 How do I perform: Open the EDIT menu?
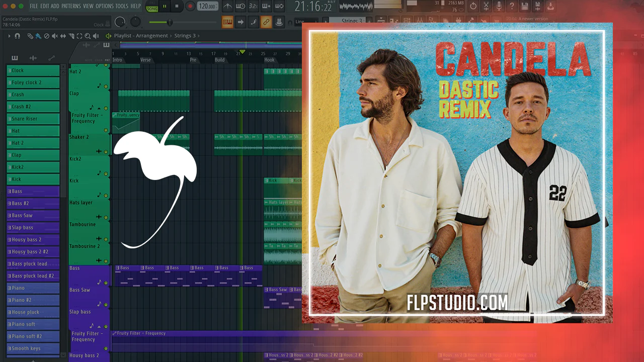point(44,6)
